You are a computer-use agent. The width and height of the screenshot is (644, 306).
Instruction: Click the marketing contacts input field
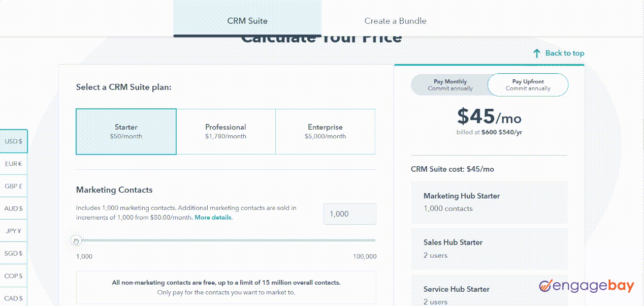(350, 213)
